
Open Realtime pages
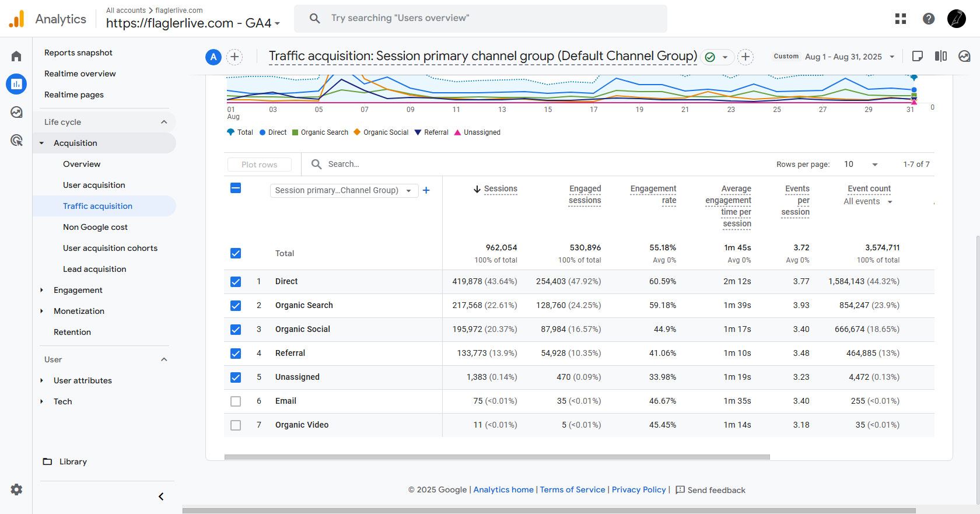(x=74, y=95)
